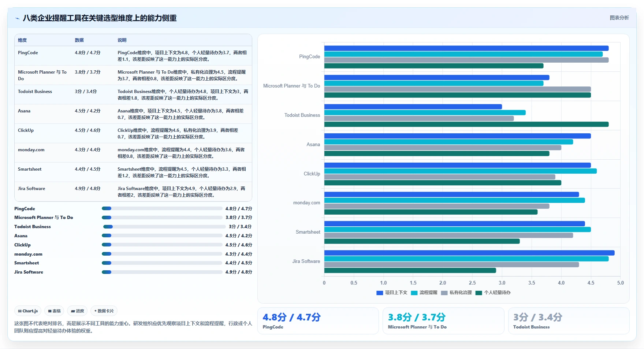The image size is (644, 349).
Task: Click the Jira Software 项目上下文 blue chart bar
Action: point(469,253)
